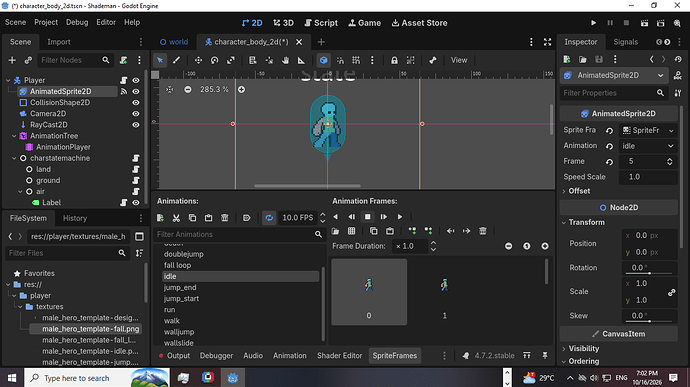Toggle distraction free mode
The height and width of the screenshot is (387, 690).
click(x=547, y=42)
